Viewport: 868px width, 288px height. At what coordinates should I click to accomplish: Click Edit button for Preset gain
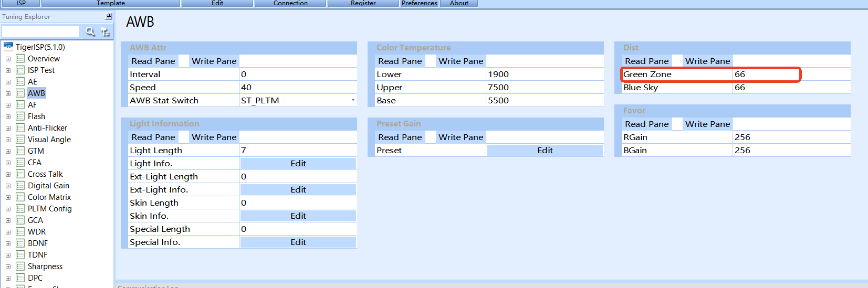545,150
